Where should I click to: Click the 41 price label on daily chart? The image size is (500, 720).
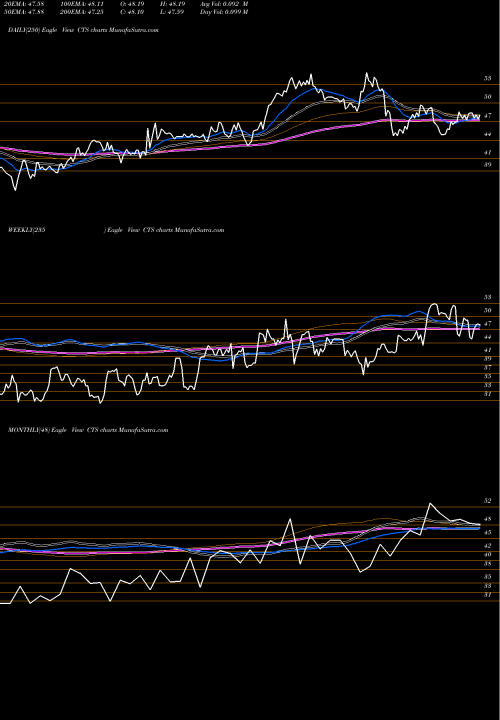pos(487,152)
